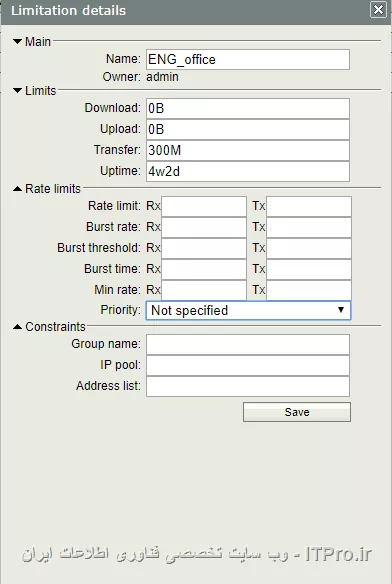Open the Priority dropdown

pos(248,310)
